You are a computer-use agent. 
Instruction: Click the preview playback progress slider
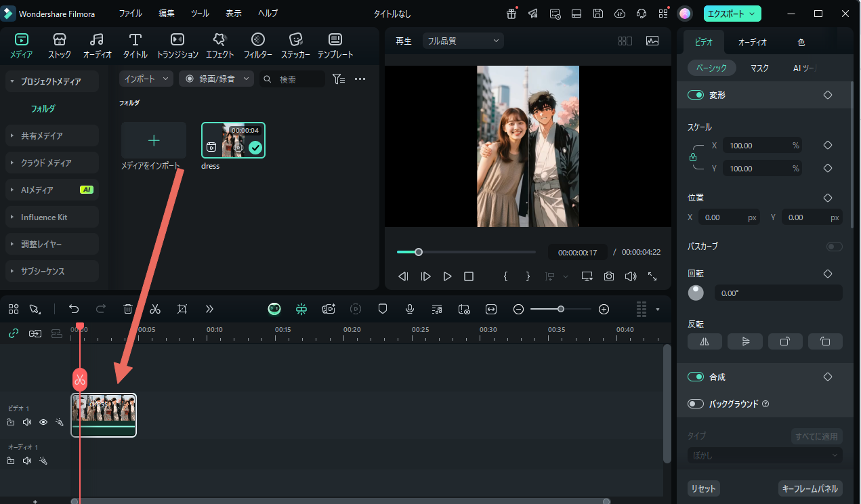466,252
